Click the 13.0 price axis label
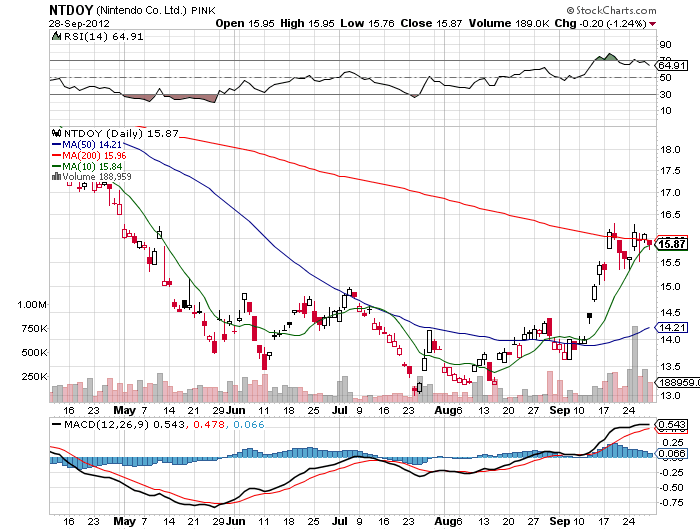Screen dimensions: 700x530 pyautogui.click(x=670, y=395)
